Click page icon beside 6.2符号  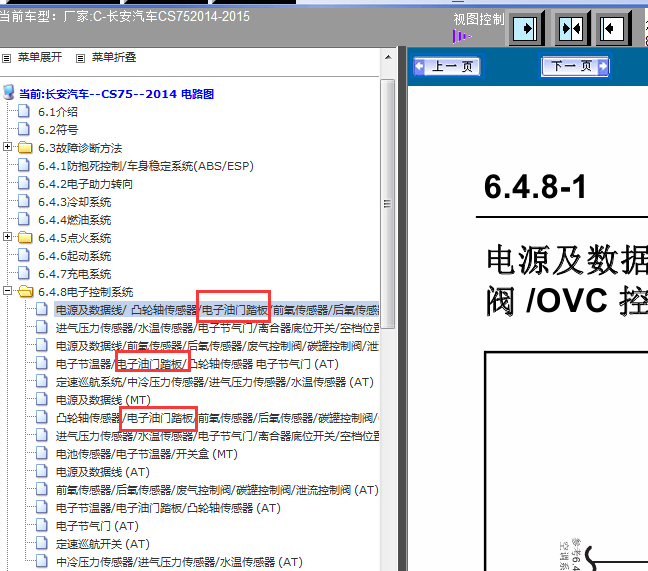tap(24, 129)
